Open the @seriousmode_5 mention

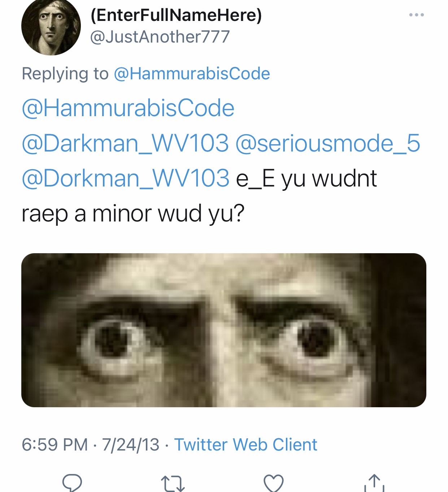click(x=328, y=143)
